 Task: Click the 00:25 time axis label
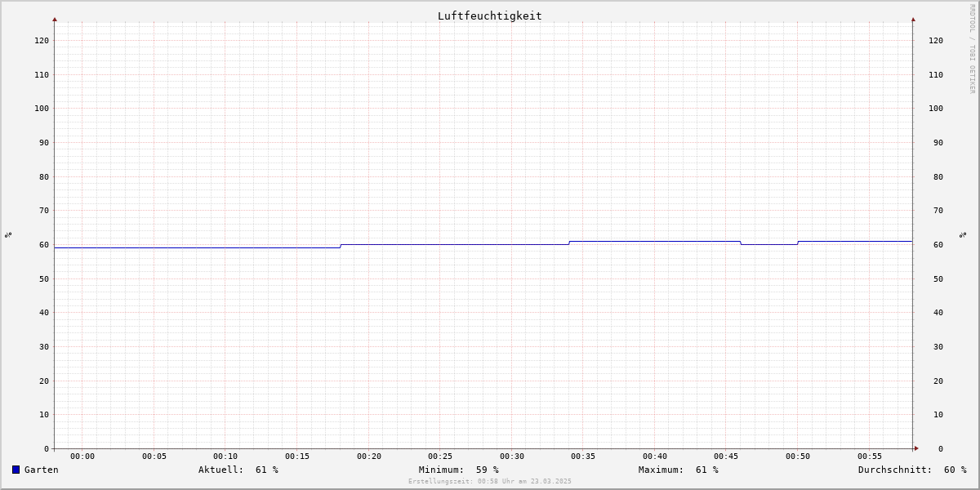pos(440,456)
